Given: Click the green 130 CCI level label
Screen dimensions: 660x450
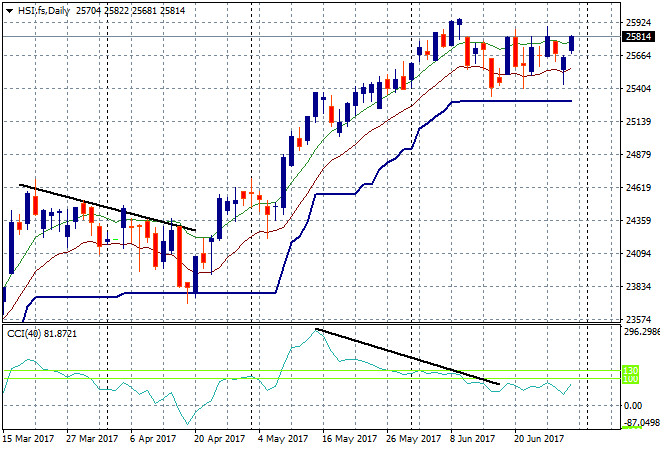Looking at the screenshot, I should pyautogui.click(x=631, y=370).
